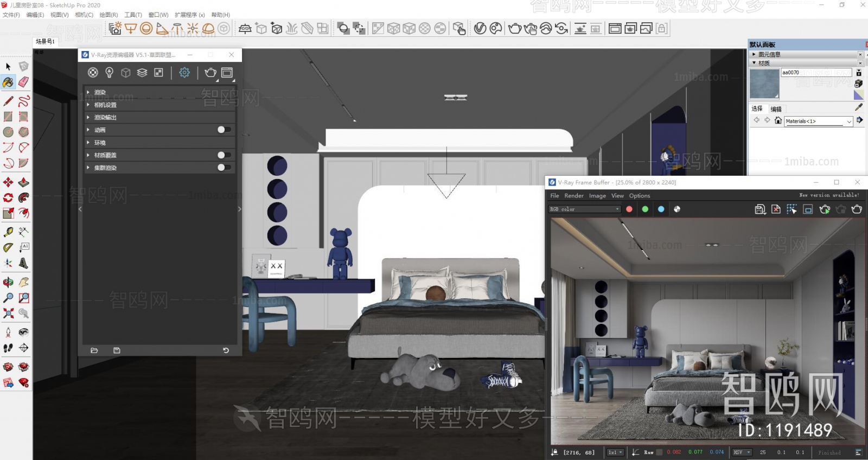Click the aa0070 material name field
The image size is (868, 460).
coord(816,72)
